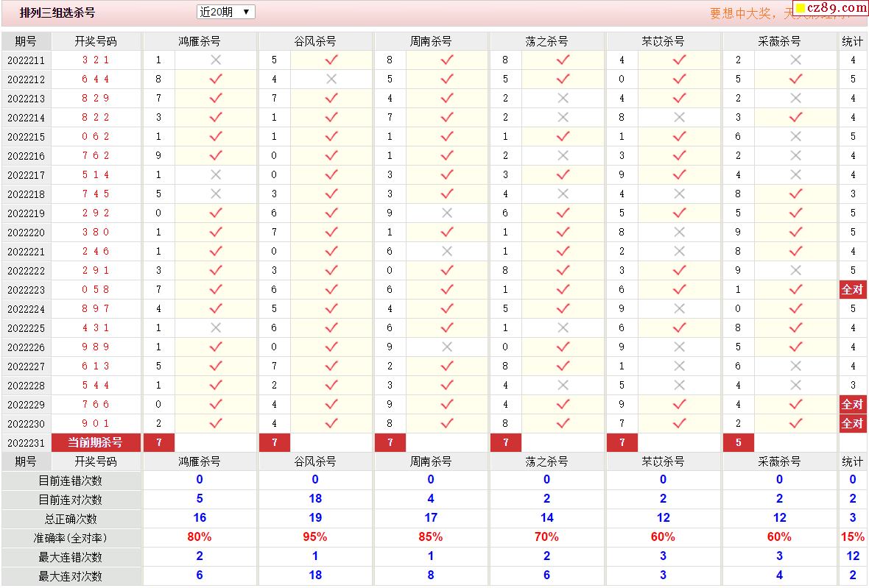The height and width of the screenshot is (588, 869).
Task: Click the 最大连错次数 row label
Action: click(x=71, y=557)
